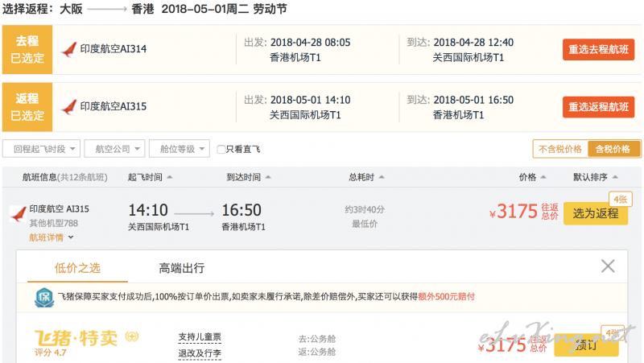
Task: Click the 去程已选定 label
Action: (x=27, y=49)
